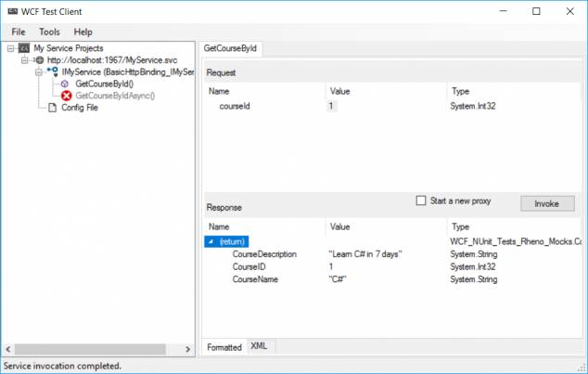Click the Request grid Name column header
The width and height of the screenshot is (588, 374).
219,91
